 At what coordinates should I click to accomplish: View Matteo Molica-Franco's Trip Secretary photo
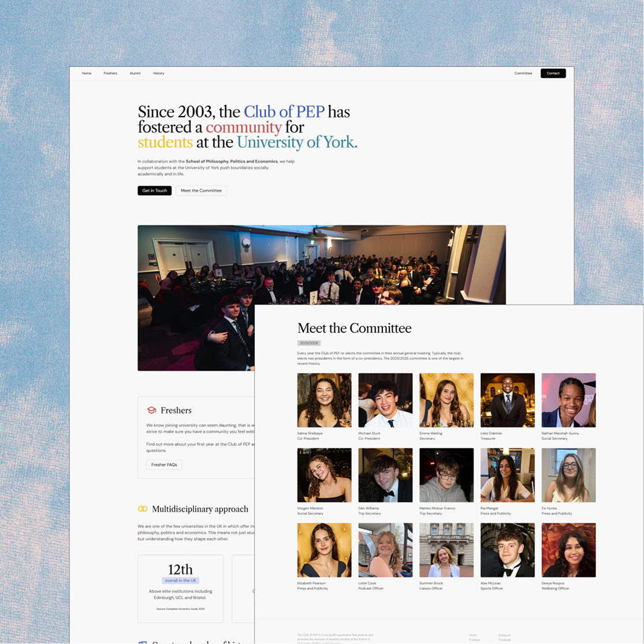(446, 475)
